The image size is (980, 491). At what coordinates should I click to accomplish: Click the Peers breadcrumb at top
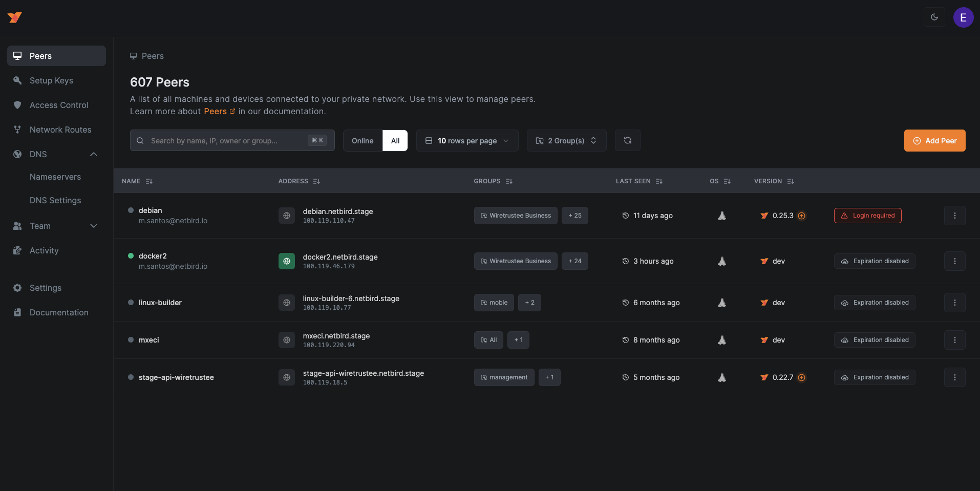147,56
